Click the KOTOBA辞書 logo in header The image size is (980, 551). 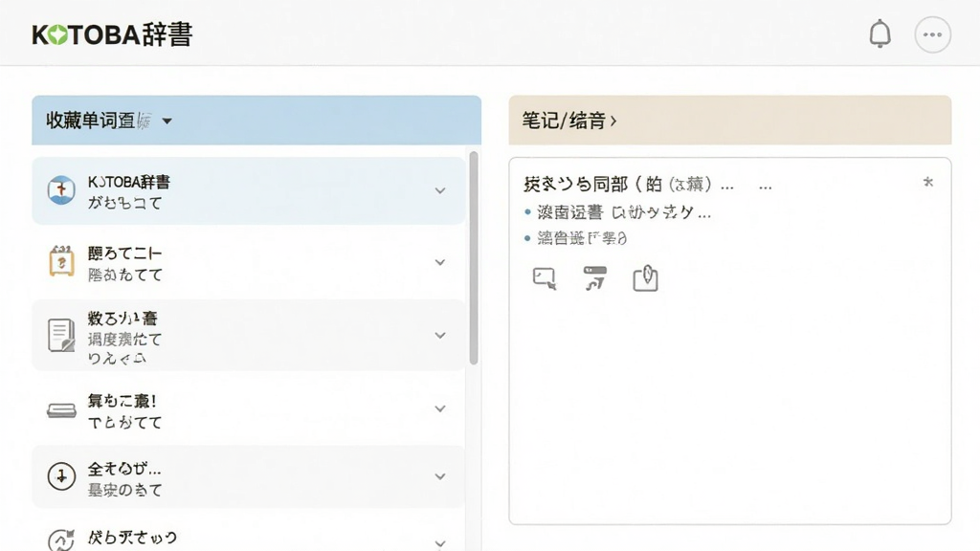pyautogui.click(x=113, y=34)
